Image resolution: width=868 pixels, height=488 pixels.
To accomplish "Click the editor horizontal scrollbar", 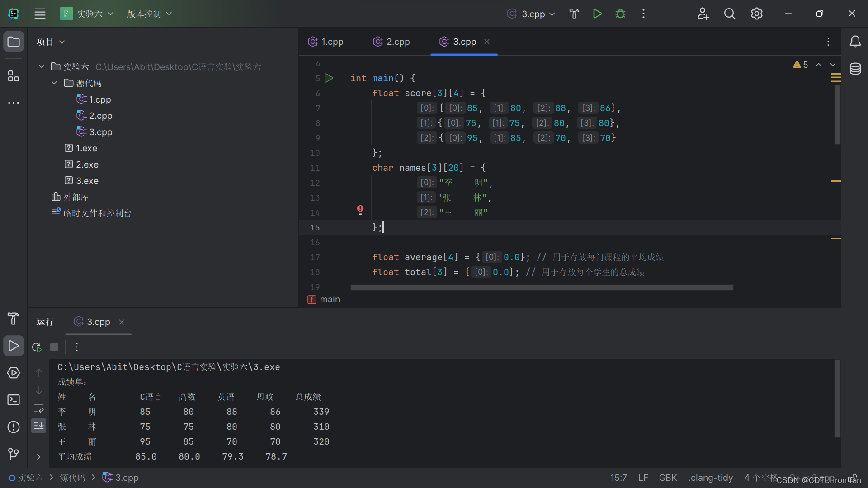I will [x=542, y=287].
